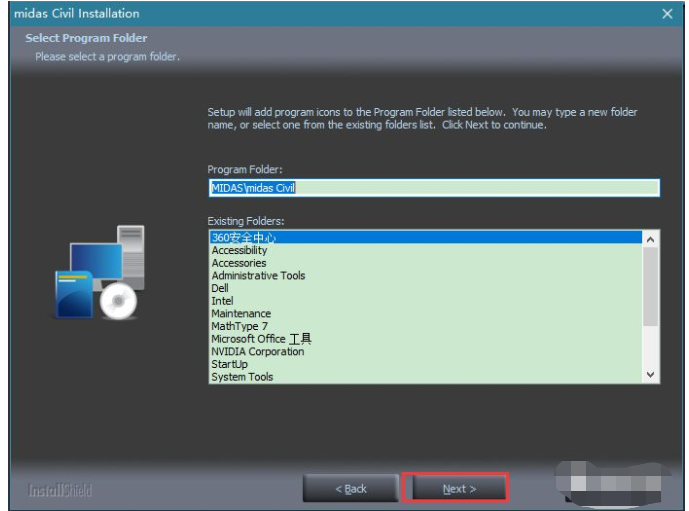Close the midas Civil Installation window
This screenshot has width=689, height=511.
[x=667, y=14]
